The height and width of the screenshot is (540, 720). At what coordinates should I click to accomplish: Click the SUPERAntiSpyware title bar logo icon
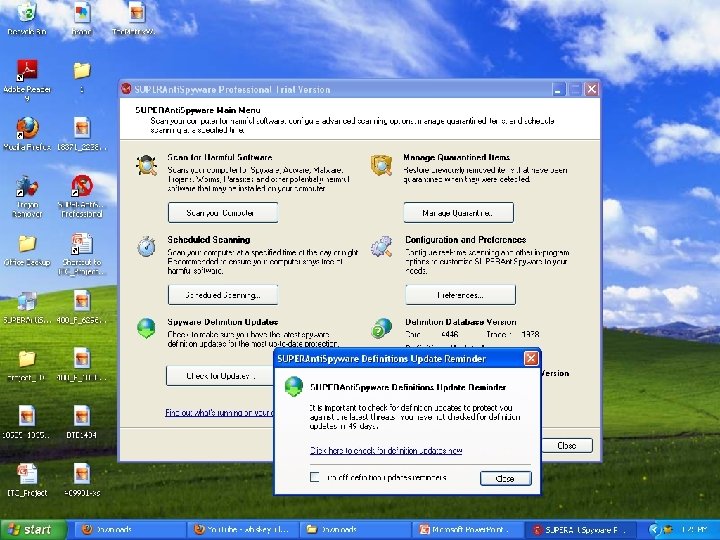pyautogui.click(x=126, y=89)
